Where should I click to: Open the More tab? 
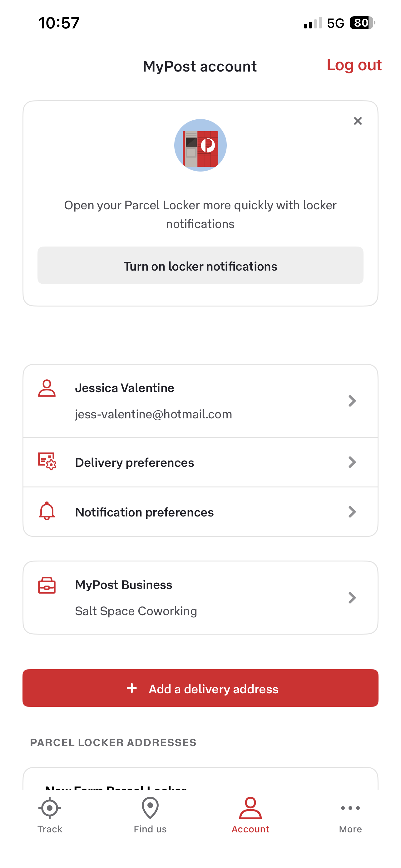click(x=350, y=815)
